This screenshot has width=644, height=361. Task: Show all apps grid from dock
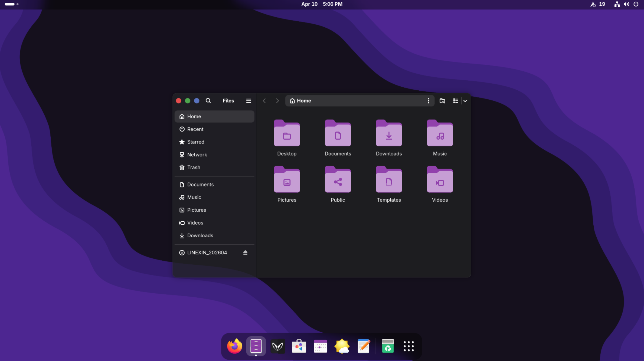pos(409,346)
